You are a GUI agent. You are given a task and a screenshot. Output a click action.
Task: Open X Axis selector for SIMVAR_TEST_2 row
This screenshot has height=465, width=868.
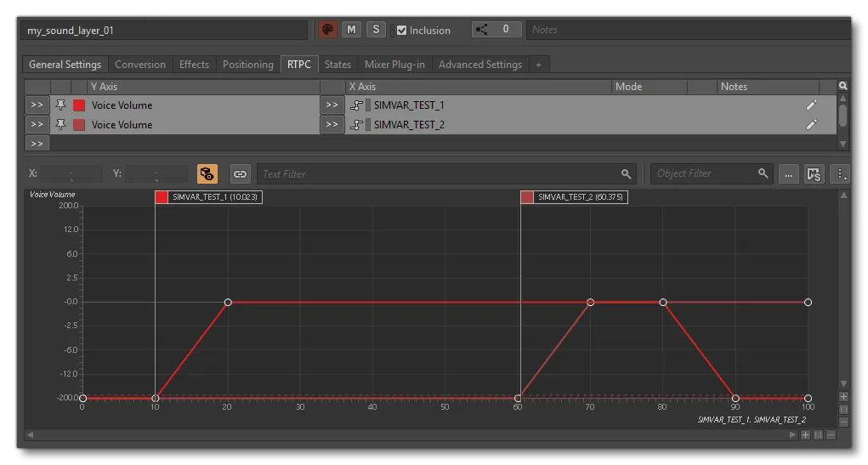[332, 125]
